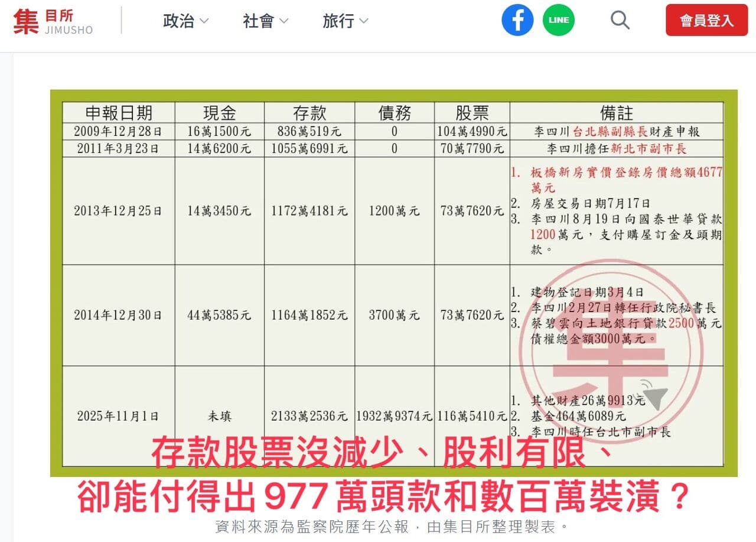Select the cash value 44萬5385元
The height and width of the screenshot is (542, 756).
click(219, 315)
